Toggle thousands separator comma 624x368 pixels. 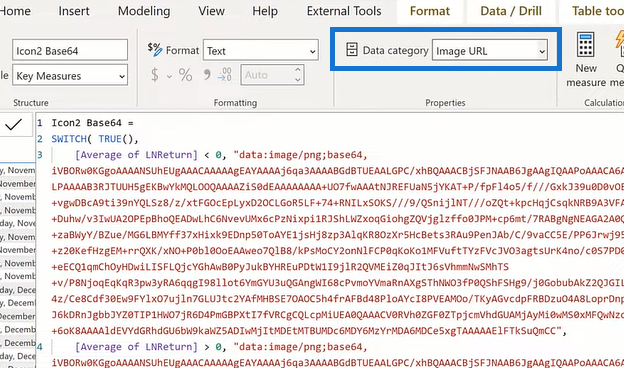pos(207,75)
